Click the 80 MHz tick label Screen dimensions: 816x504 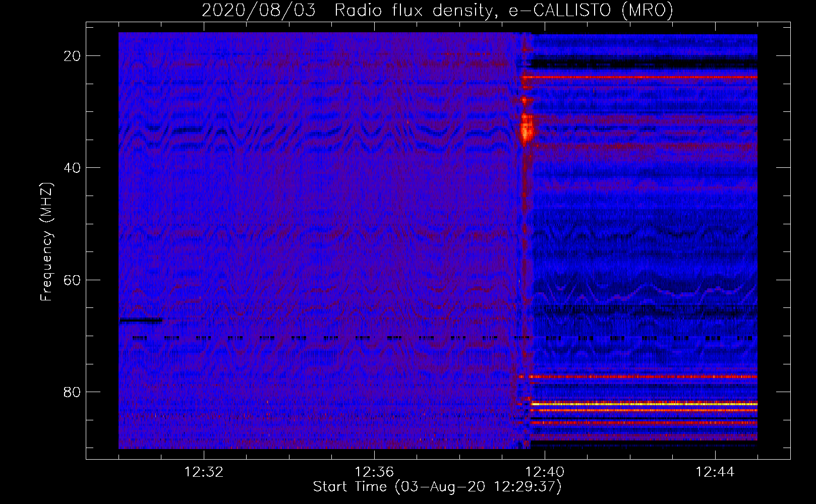73,392
